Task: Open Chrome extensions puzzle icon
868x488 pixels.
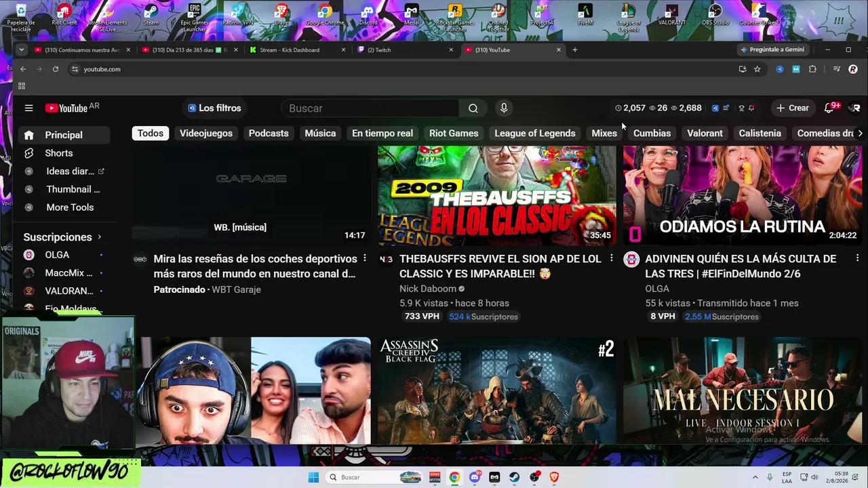Action: [812, 69]
